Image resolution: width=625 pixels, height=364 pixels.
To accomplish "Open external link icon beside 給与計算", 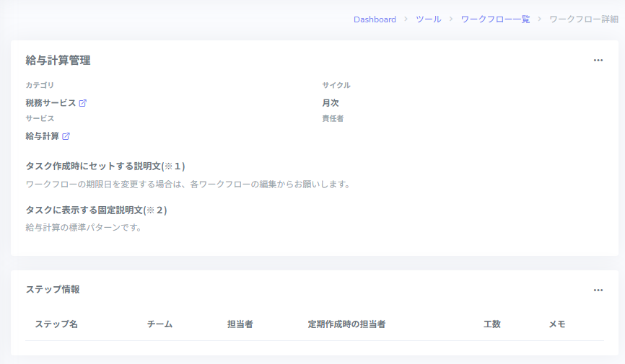I will (x=66, y=136).
